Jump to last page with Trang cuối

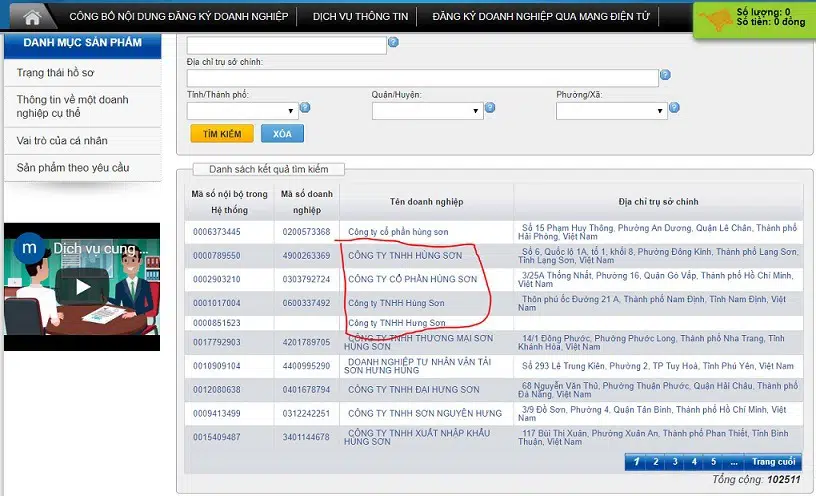point(773,462)
